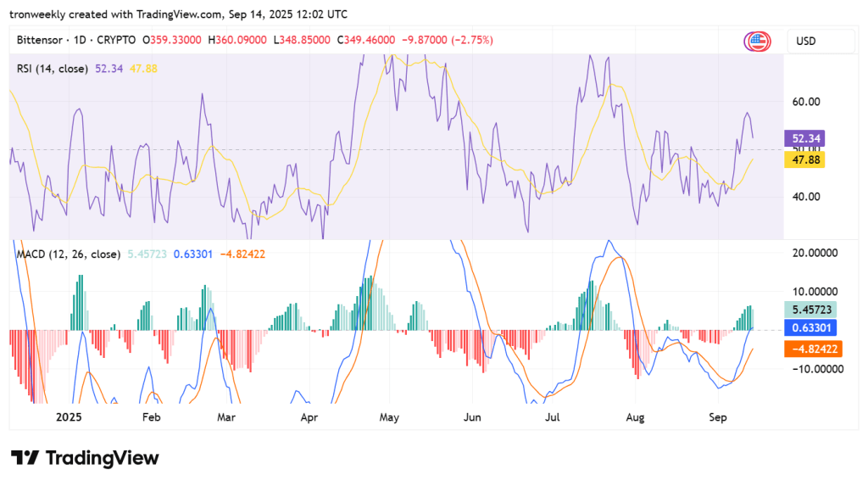Click the Jun time axis label
Viewport: 868px width, 486px height.
(472, 417)
